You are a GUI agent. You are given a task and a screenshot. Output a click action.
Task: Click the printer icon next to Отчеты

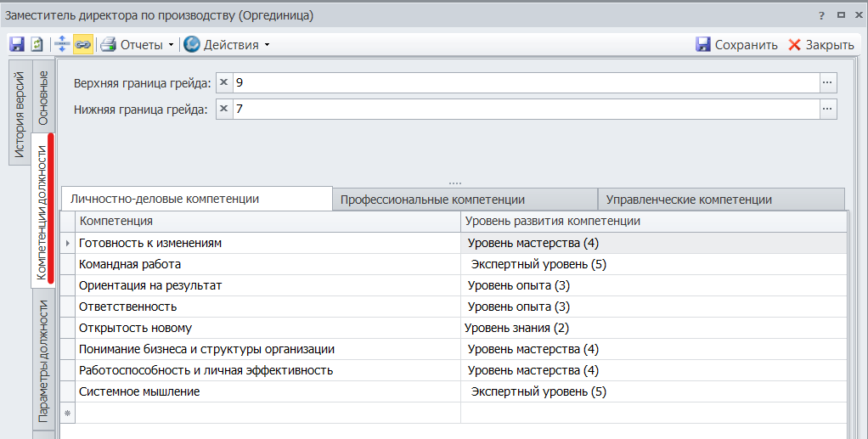pyautogui.click(x=108, y=44)
